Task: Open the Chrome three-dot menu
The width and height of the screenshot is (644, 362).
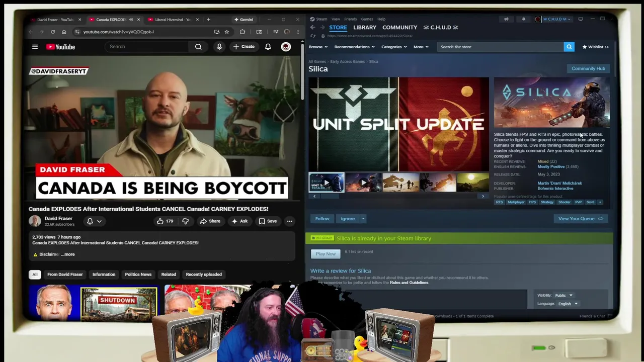Action: pos(298,32)
